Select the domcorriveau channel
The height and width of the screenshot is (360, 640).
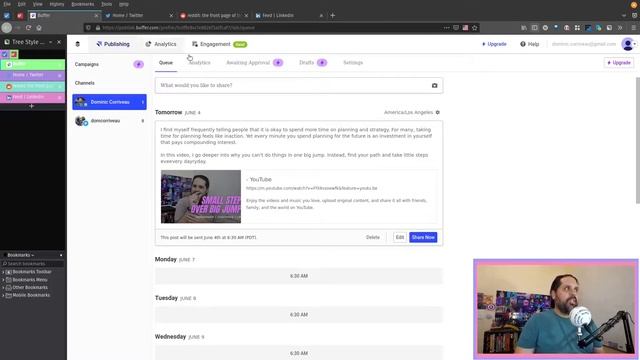pyautogui.click(x=109, y=121)
